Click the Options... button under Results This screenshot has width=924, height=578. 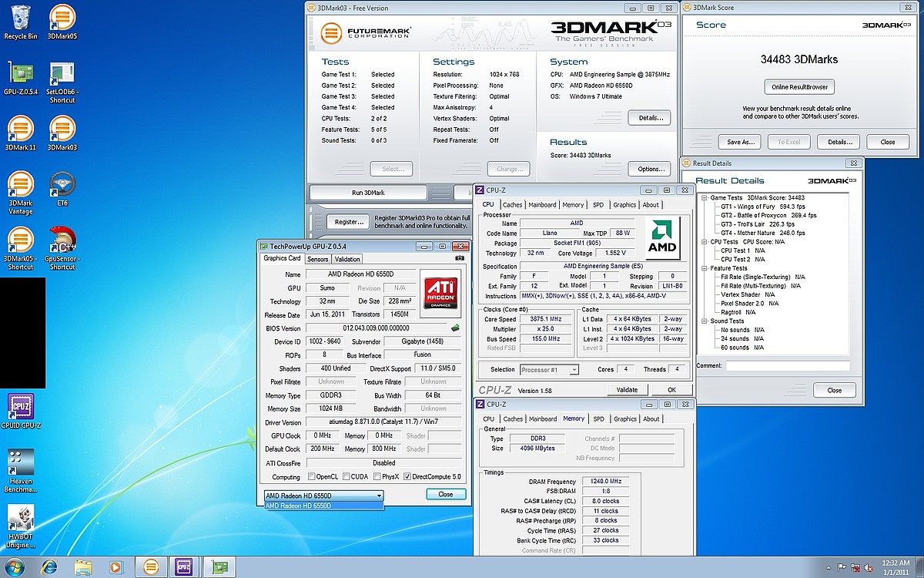649,169
